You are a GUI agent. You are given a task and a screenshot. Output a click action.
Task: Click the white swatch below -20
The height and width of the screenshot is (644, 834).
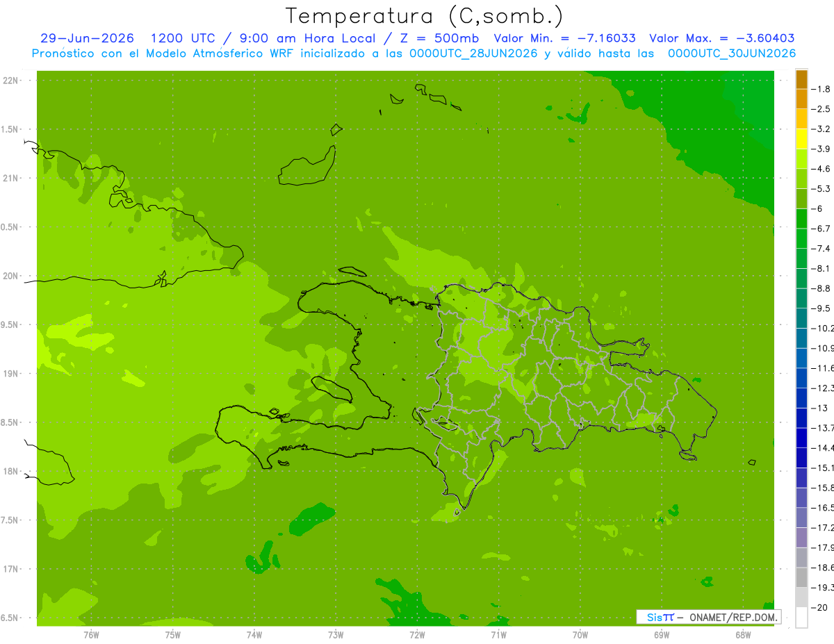point(801,618)
